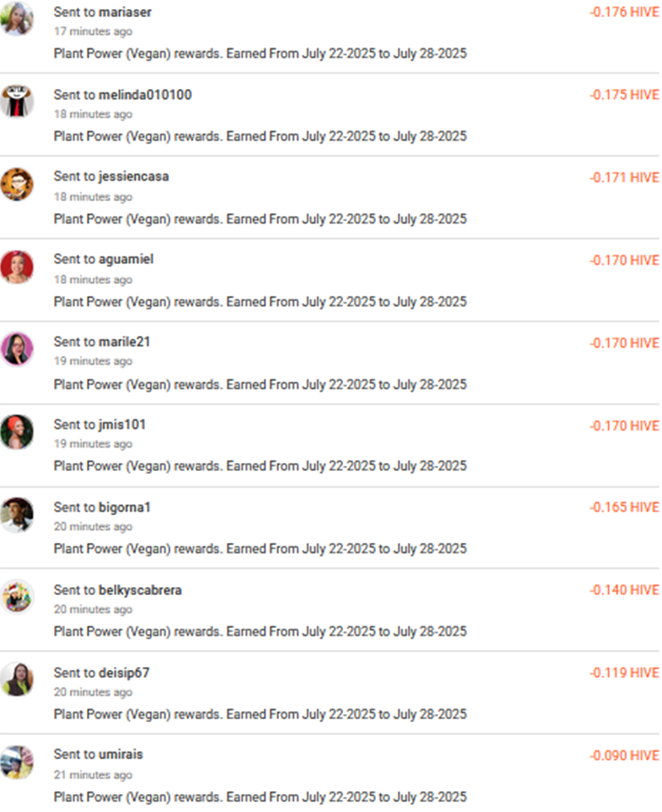Open the bigorna1 username link
The height and width of the screenshot is (812, 662).
click(x=124, y=508)
